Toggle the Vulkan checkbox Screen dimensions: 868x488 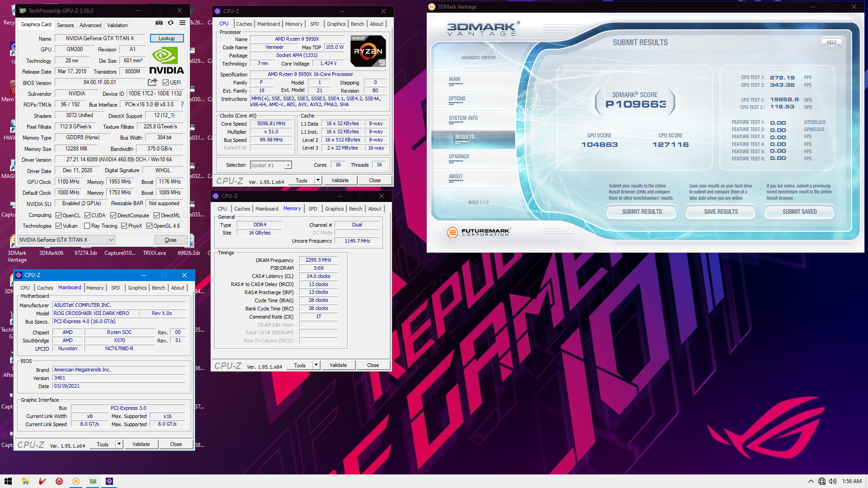click(x=58, y=226)
